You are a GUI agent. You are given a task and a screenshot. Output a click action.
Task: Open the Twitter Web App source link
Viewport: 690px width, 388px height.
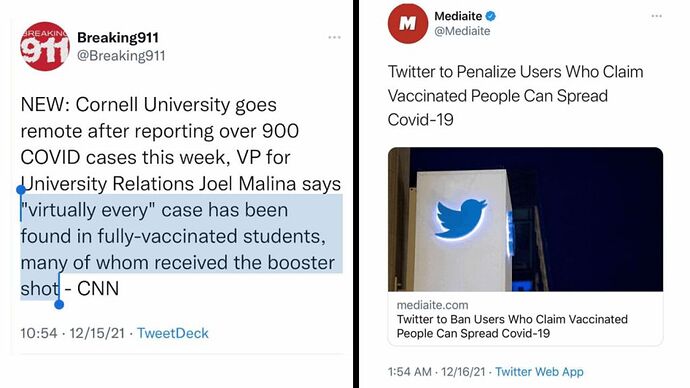539,372
